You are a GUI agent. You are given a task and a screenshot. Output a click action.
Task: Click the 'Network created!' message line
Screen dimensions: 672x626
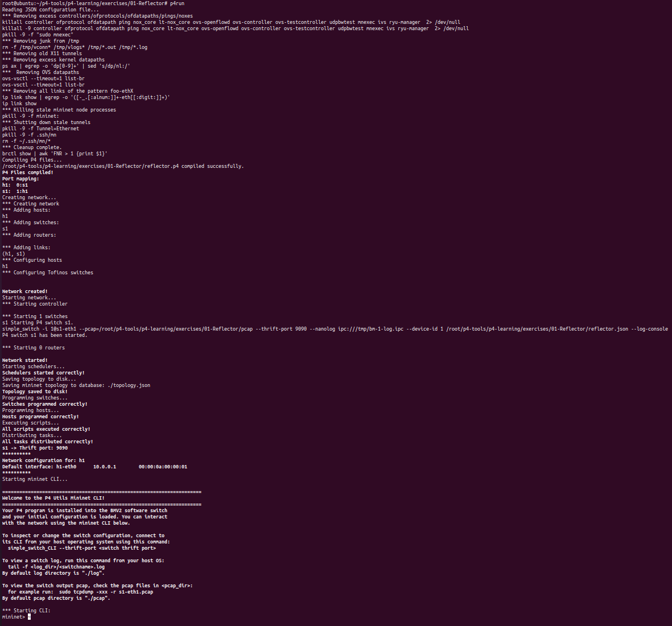pos(25,291)
